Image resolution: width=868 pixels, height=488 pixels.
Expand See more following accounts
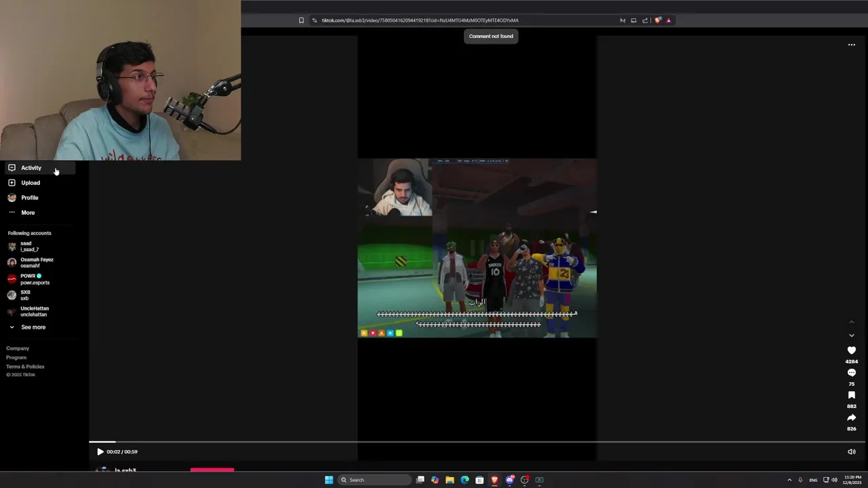click(x=27, y=327)
